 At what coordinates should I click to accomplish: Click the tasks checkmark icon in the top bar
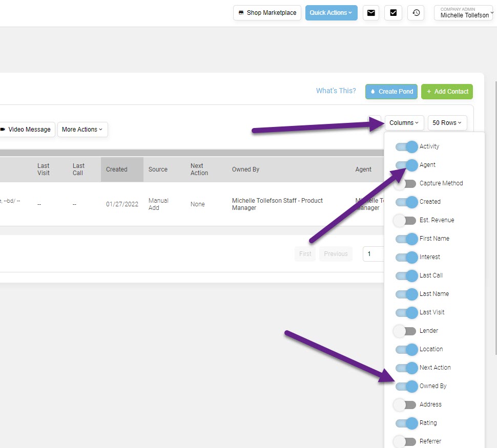[x=394, y=13]
